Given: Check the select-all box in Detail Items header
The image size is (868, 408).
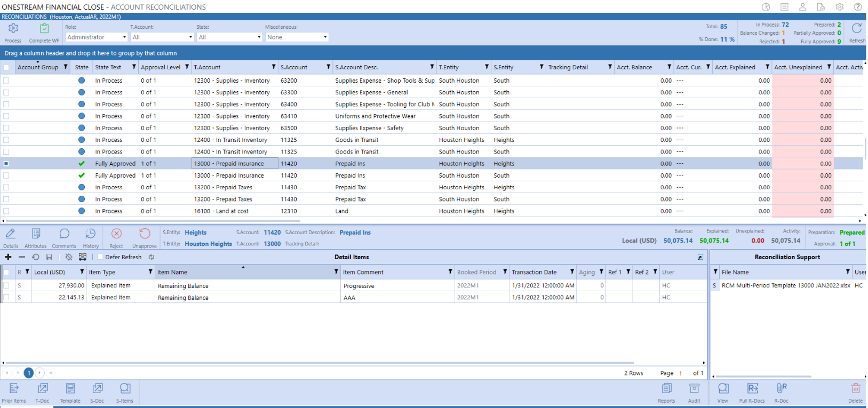Looking at the screenshot, I should (x=6, y=272).
